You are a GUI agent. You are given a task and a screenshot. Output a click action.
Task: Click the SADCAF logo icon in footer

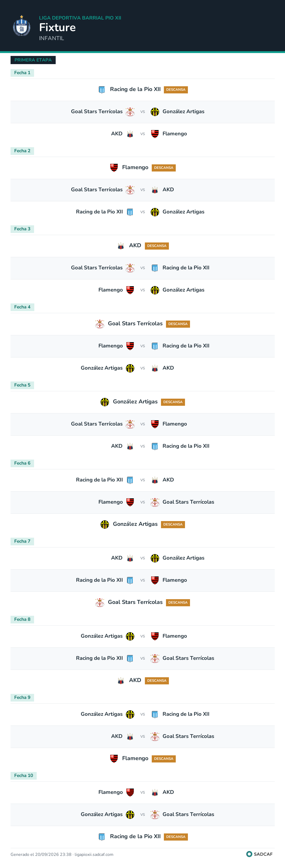(249, 854)
